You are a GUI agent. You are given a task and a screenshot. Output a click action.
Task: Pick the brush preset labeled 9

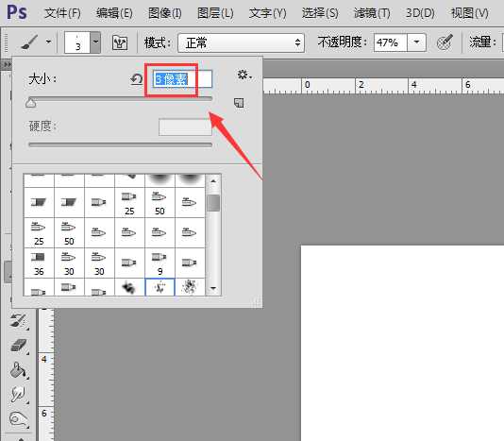point(160,263)
